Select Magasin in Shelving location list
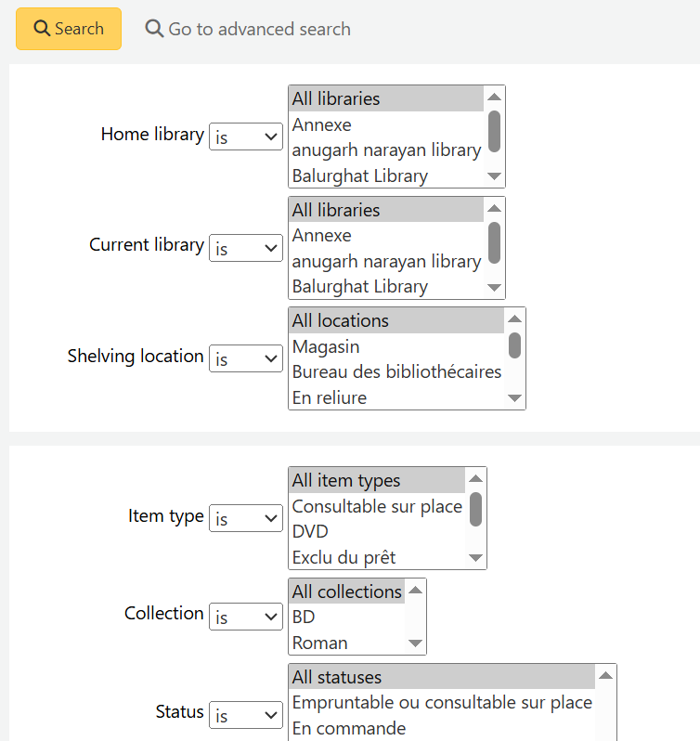This screenshot has width=700, height=741. pyautogui.click(x=326, y=346)
